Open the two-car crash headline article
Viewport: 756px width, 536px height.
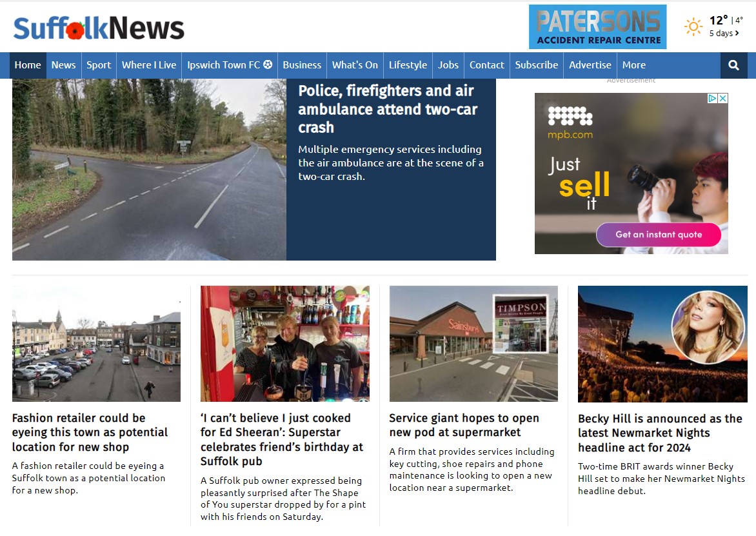pos(388,109)
